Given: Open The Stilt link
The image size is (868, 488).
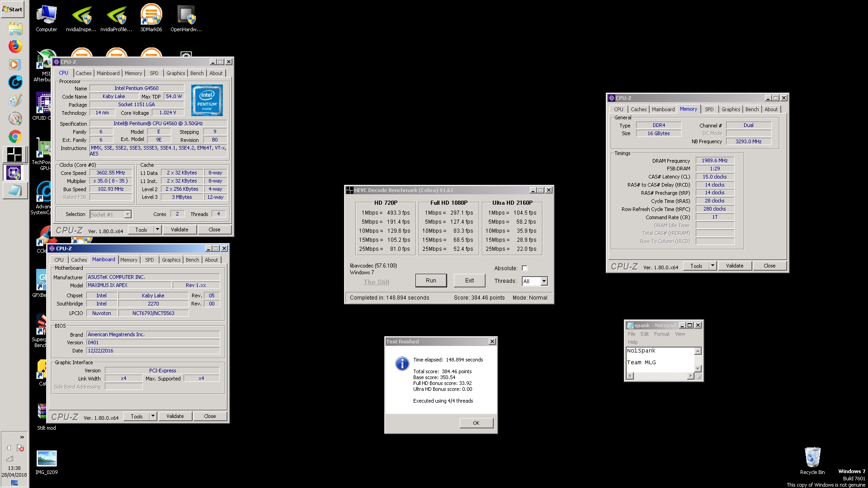Looking at the screenshot, I should click(376, 282).
